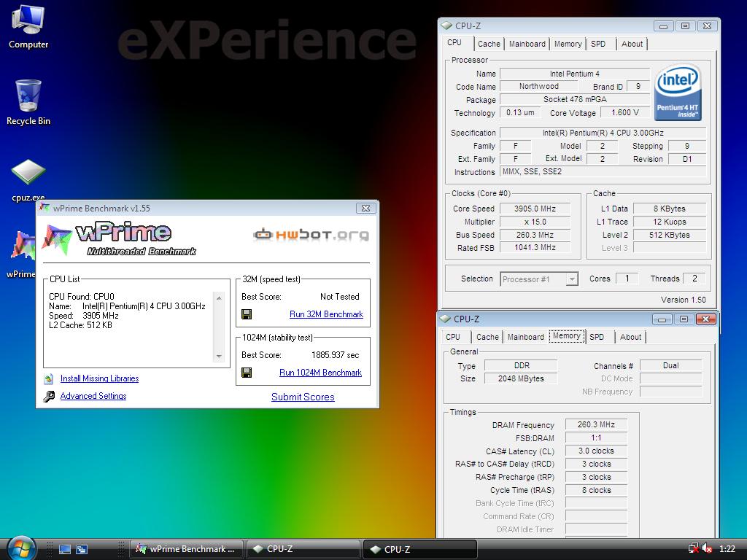Click the CPU List scrollbar up arrow
The height and width of the screenshot is (560, 747).
pyautogui.click(x=219, y=298)
